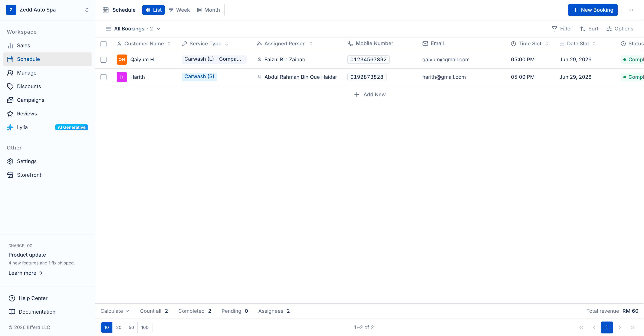Click the Help Center question icon
644x336 pixels.
pyautogui.click(x=12, y=298)
